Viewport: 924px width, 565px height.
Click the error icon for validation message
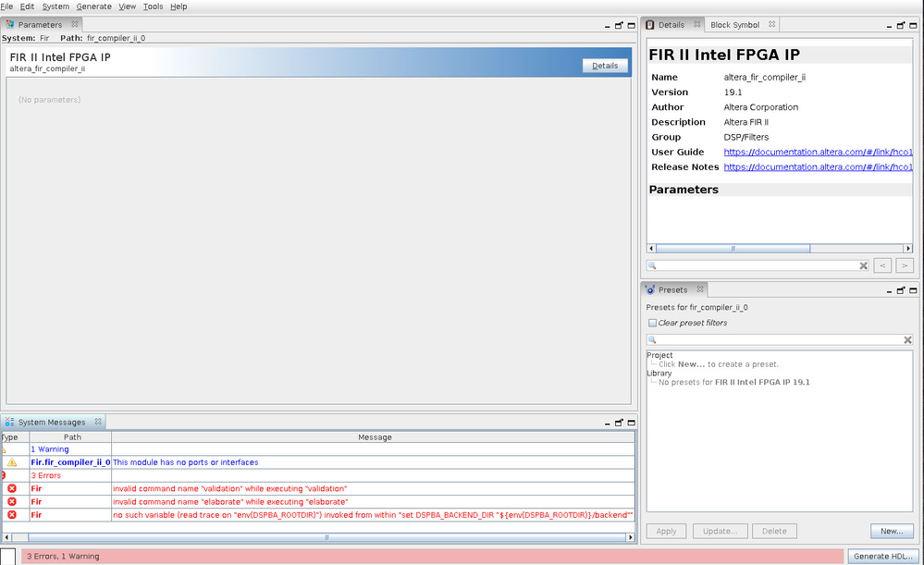point(12,488)
